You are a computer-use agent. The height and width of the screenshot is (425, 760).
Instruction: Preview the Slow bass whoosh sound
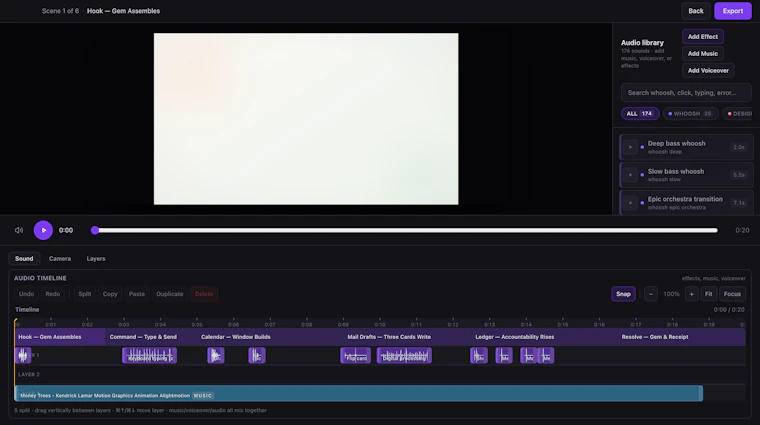click(x=630, y=175)
